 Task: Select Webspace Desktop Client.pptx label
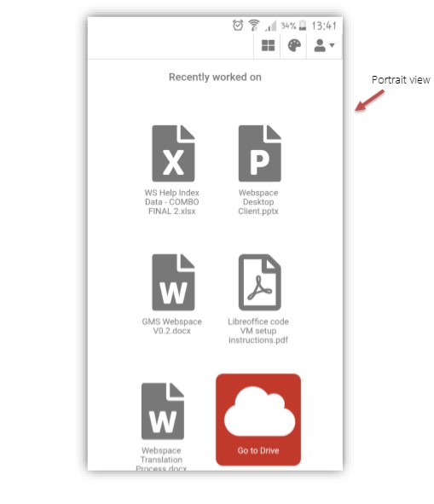click(258, 202)
